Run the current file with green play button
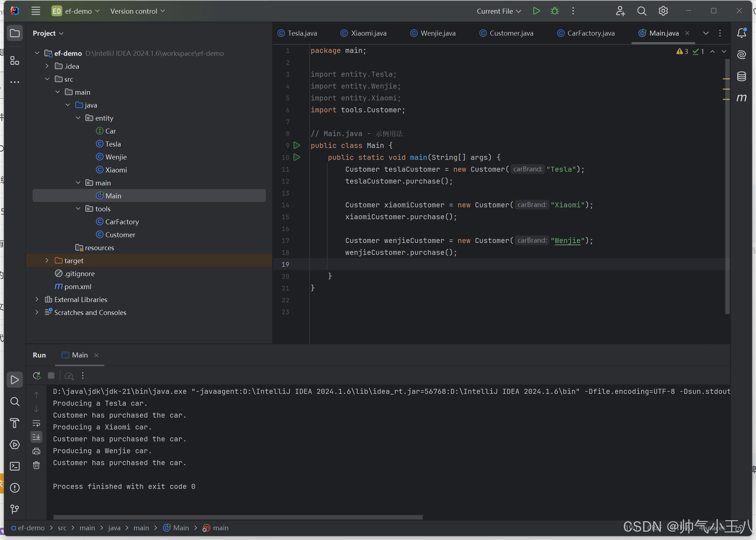This screenshot has height=540, width=756. click(x=536, y=11)
